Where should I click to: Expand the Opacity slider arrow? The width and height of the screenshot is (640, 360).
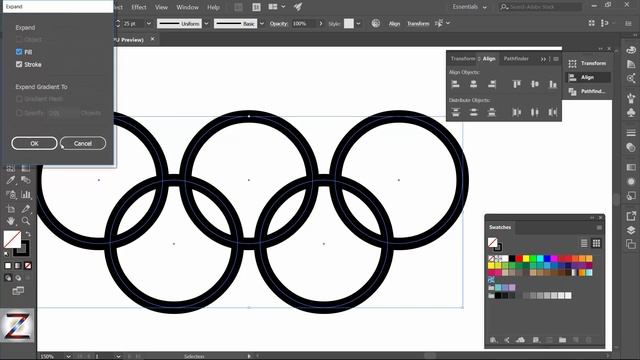[x=321, y=24]
